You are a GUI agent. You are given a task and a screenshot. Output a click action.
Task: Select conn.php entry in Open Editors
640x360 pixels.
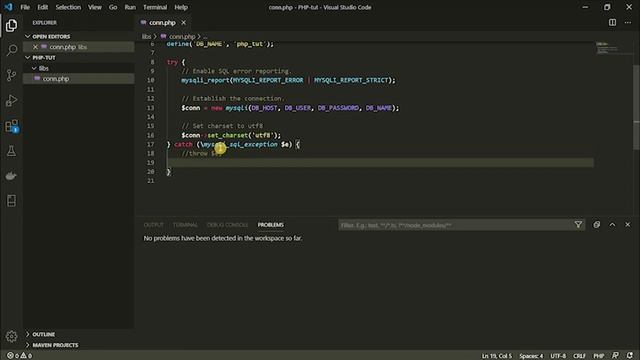coord(78,47)
